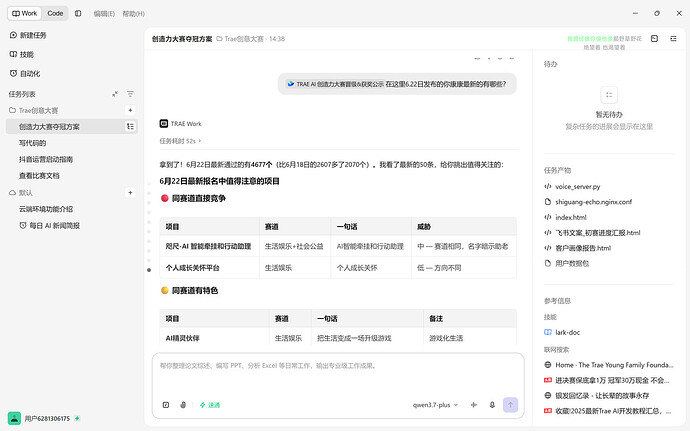
Task: Open the 用户6281306175 account menu
Action: tap(47, 418)
